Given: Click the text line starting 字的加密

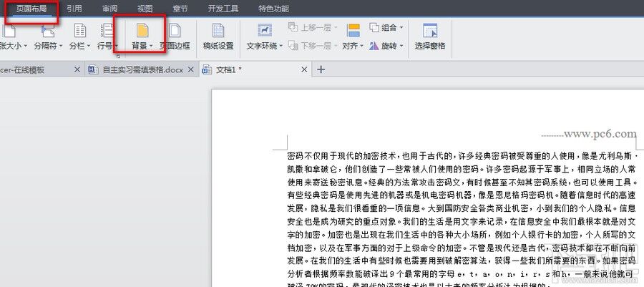Looking at the screenshot, I should pyautogui.click(x=462, y=235).
